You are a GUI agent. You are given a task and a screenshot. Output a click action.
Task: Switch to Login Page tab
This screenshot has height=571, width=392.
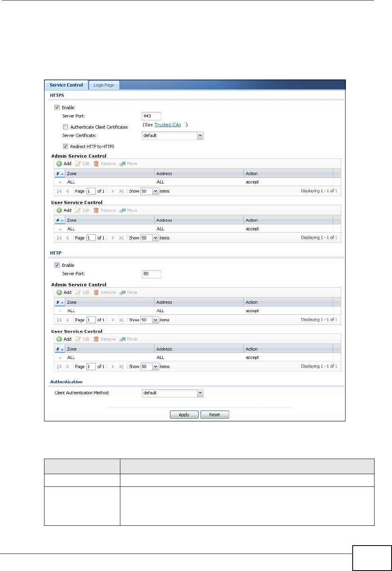coord(104,85)
